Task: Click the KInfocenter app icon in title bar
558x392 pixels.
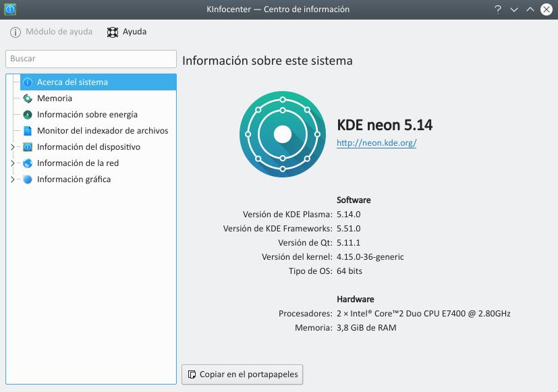Action: pos(10,9)
